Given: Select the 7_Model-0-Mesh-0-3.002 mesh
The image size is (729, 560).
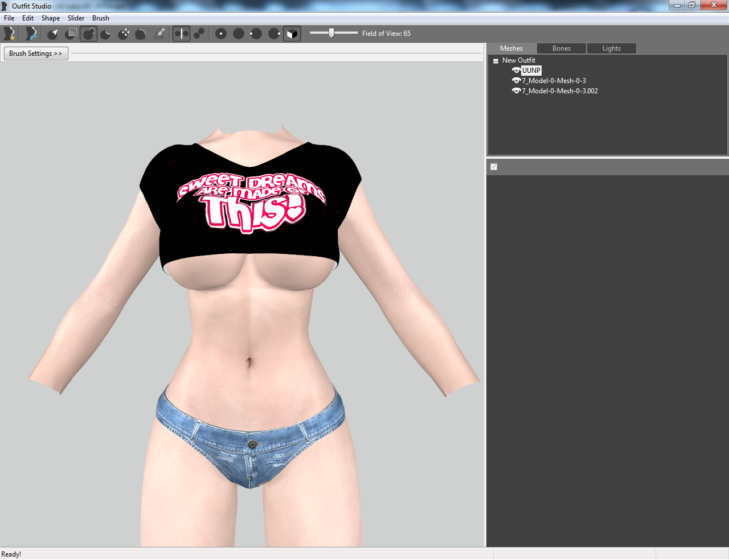Looking at the screenshot, I should pos(560,91).
